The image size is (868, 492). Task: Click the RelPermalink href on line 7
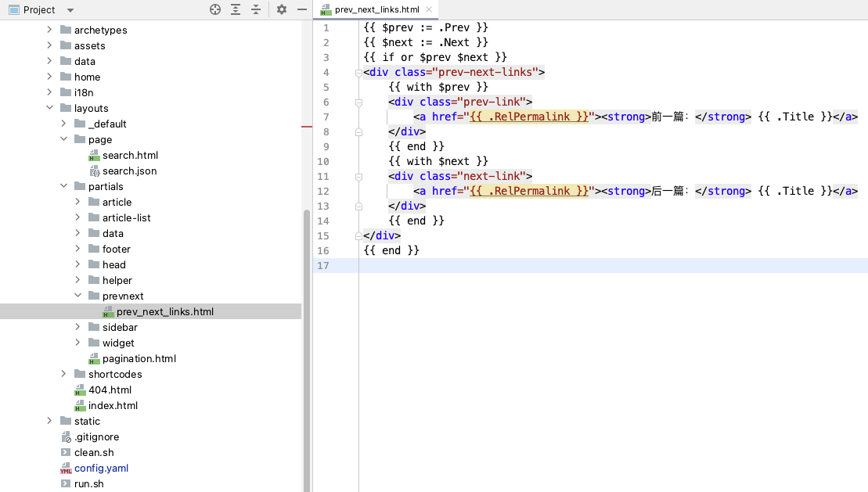coord(528,117)
